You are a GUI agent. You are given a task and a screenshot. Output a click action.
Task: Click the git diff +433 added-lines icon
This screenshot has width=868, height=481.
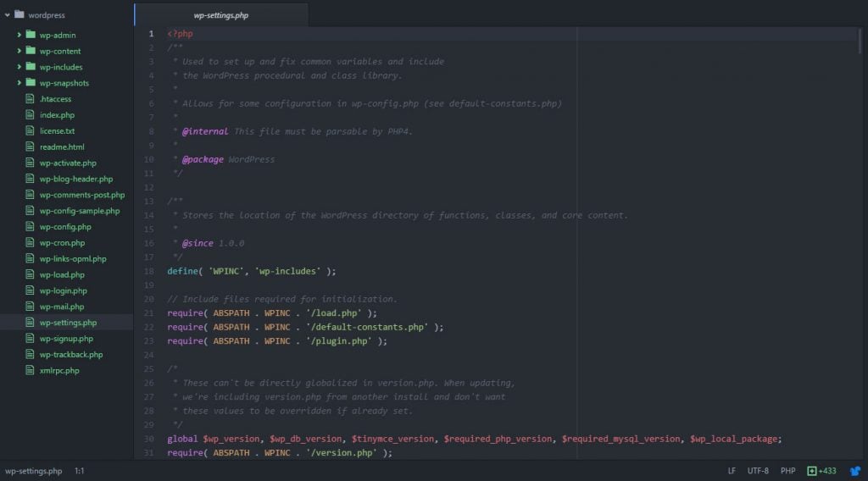812,471
